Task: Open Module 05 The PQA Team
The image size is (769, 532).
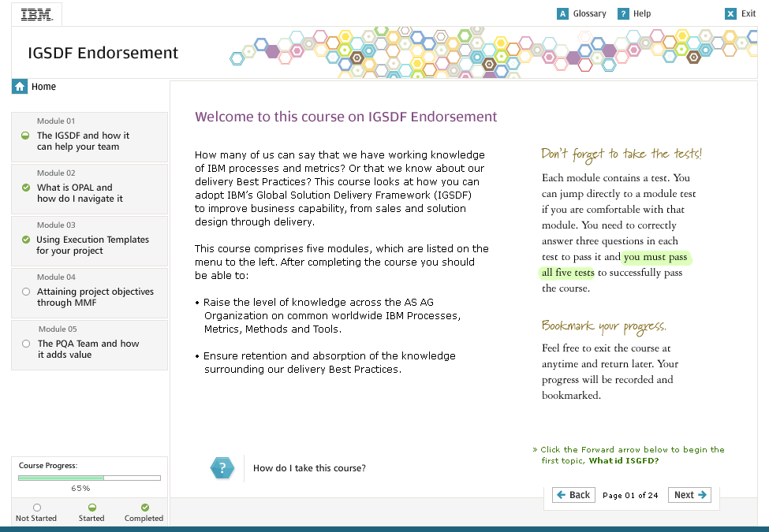Action: pos(90,345)
